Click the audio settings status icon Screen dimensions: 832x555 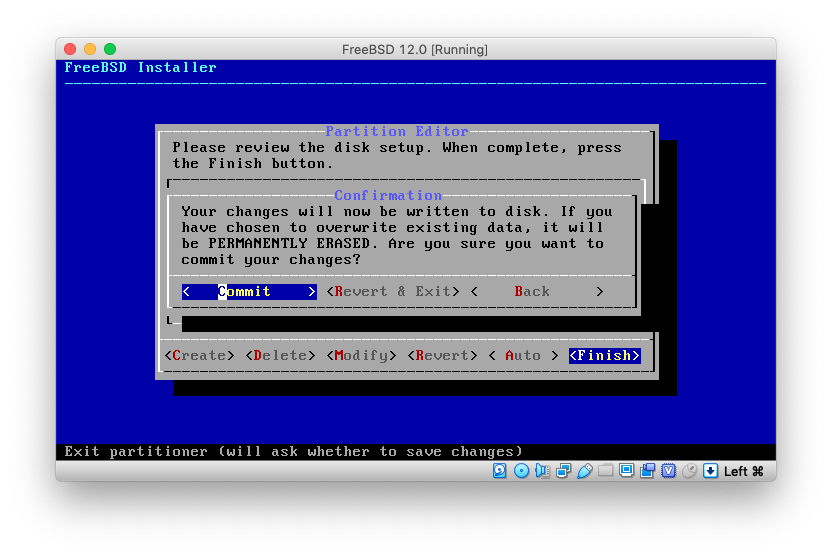click(542, 471)
